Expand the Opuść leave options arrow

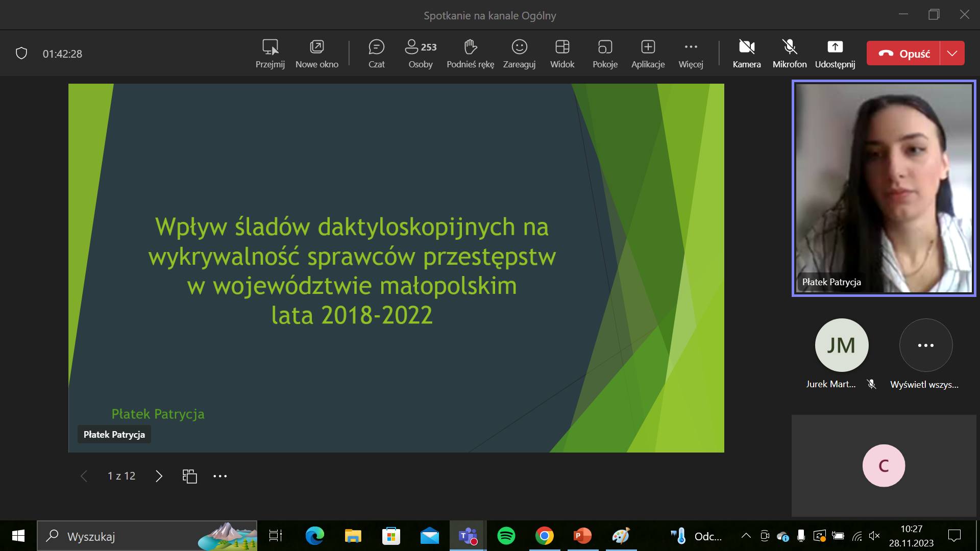coord(952,53)
